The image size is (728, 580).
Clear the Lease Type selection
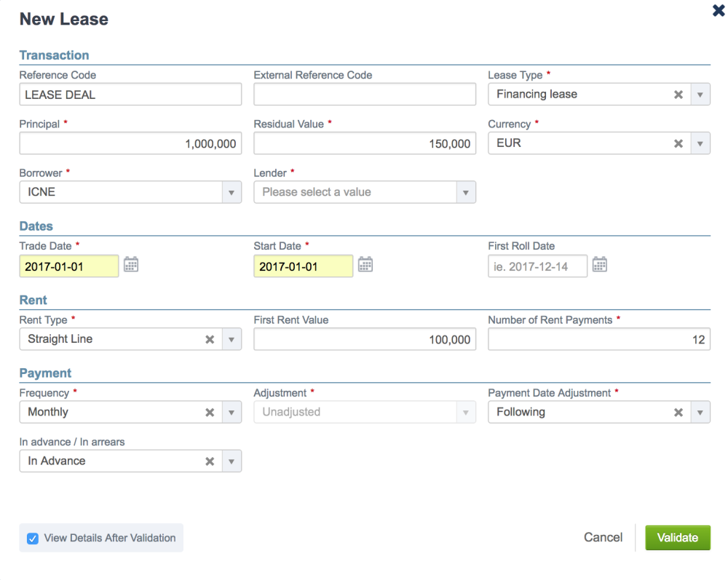click(678, 95)
